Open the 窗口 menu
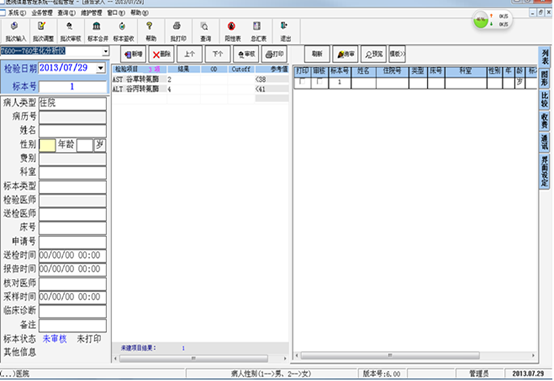The image size is (554, 381). click(116, 13)
